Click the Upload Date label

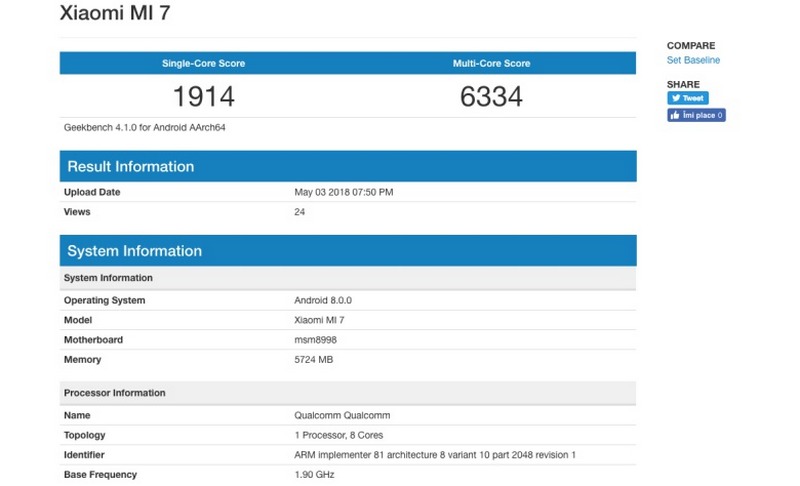[92, 192]
